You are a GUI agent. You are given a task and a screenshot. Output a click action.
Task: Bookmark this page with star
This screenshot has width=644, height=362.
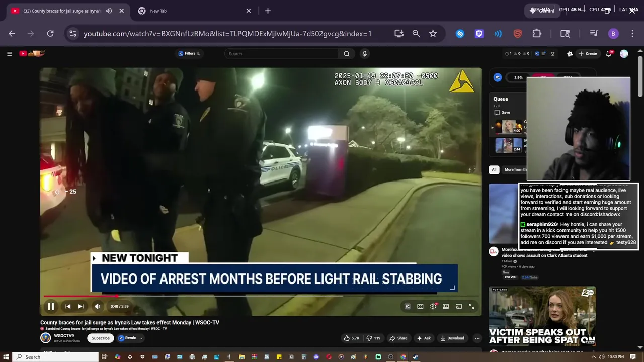[x=433, y=33]
